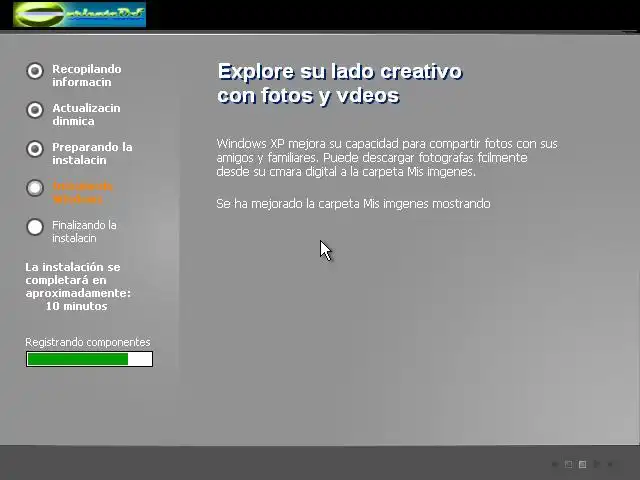Click the dim outlined square indicator at bottom right
Viewport: 640px width, 480px height.
[568, 464]
